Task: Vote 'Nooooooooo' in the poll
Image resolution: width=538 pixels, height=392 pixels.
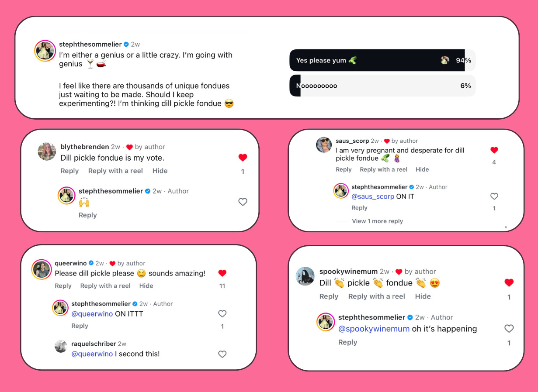Action: pos(382,86)
